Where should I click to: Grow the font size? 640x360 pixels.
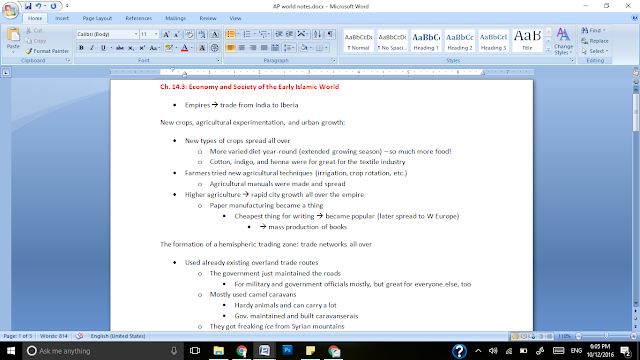coord(166,34)
